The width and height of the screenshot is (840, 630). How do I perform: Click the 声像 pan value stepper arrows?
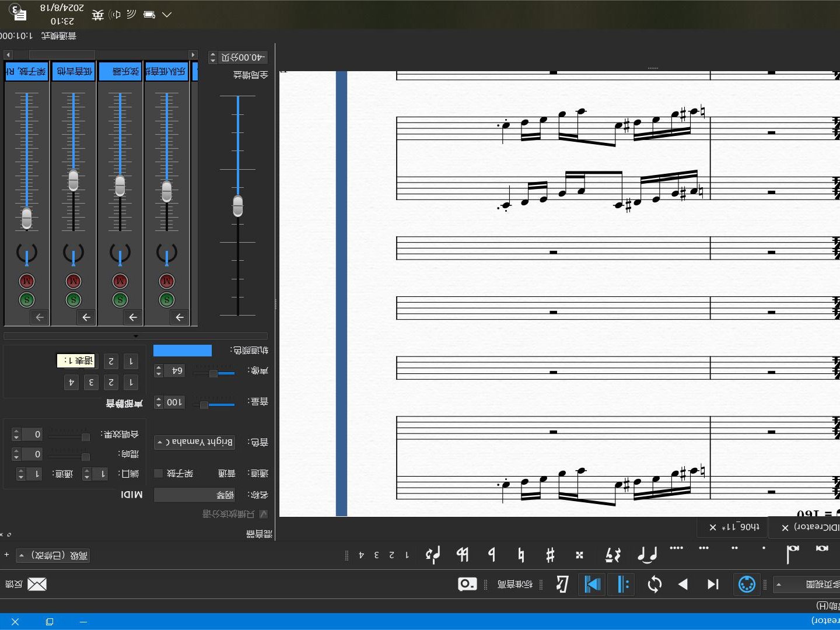(159, 370)
